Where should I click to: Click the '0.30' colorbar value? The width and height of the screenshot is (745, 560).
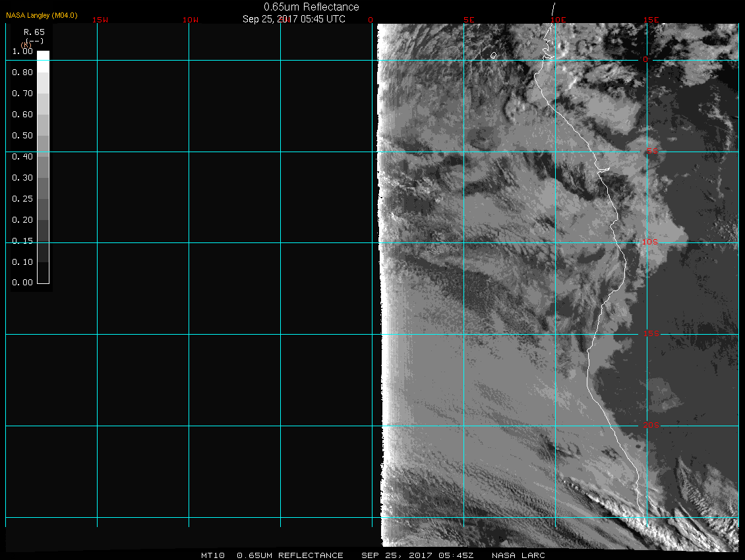click(22, 178)
